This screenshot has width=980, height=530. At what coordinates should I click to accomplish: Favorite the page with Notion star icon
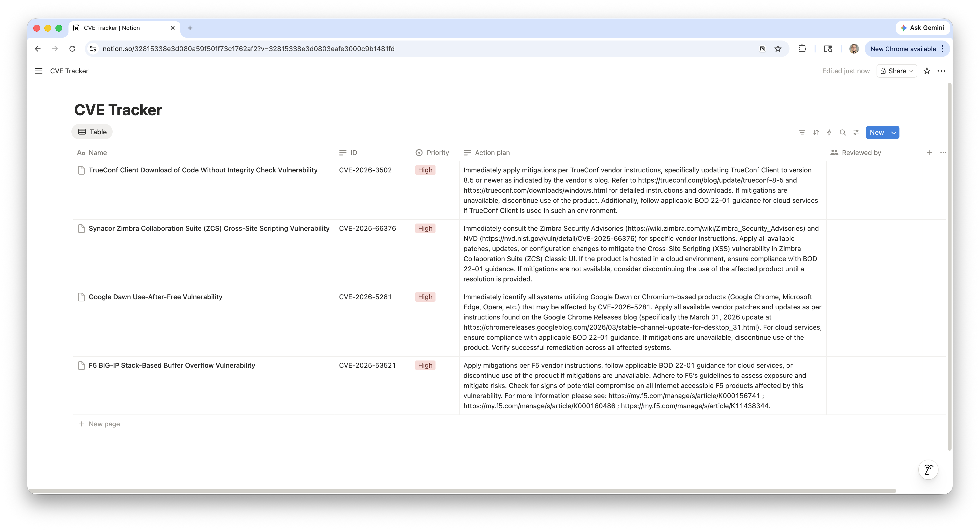coord(927,71)
